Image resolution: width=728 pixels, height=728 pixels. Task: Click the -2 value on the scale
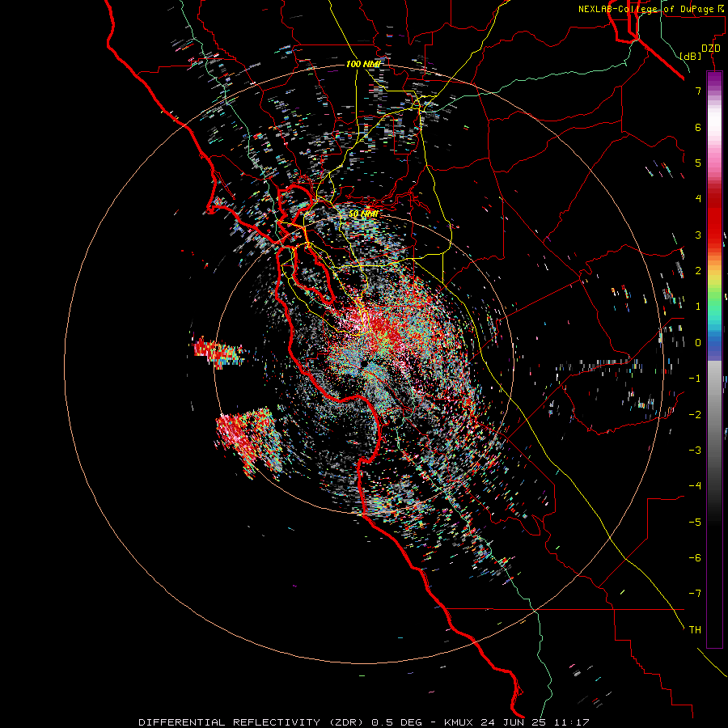[695, 414]
